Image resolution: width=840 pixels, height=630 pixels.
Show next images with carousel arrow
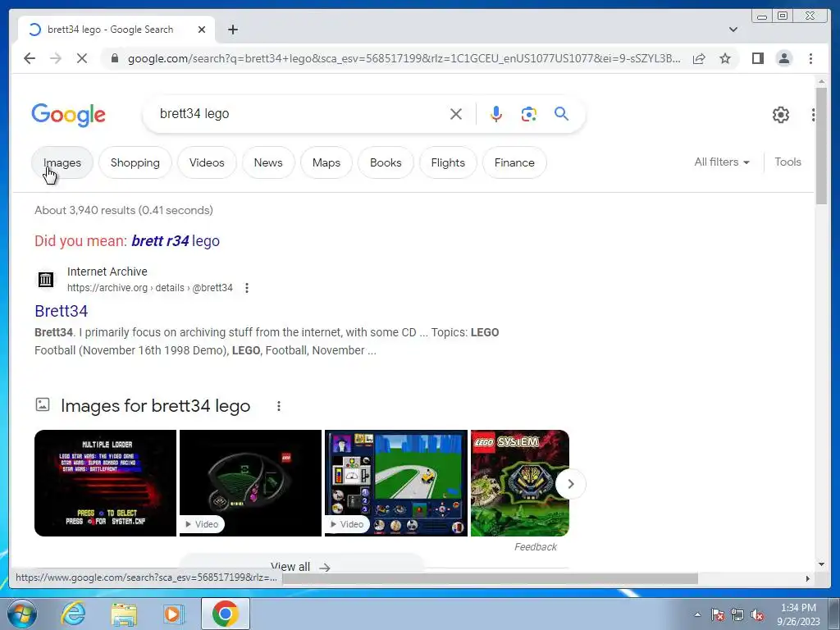click(x=571, y=484)
